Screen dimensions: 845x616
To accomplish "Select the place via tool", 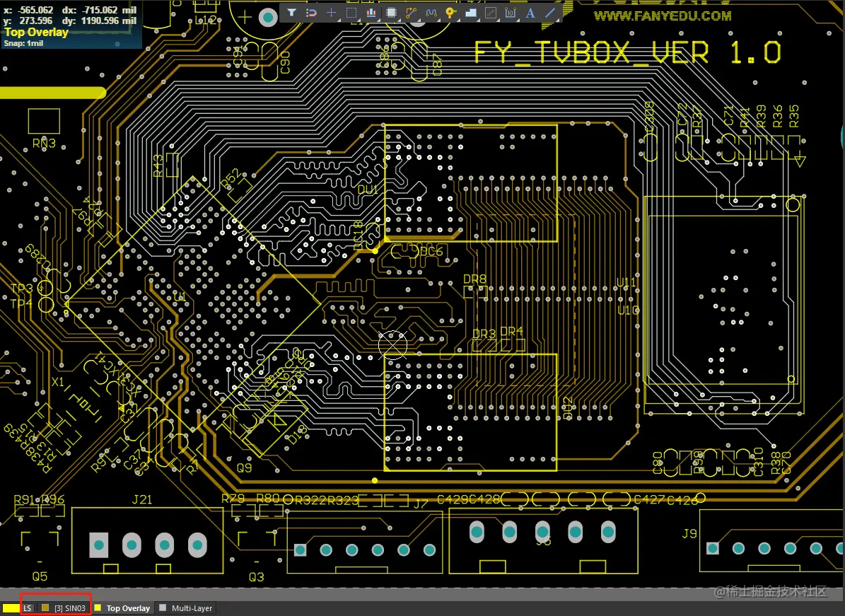I will [x=450, y=12].
